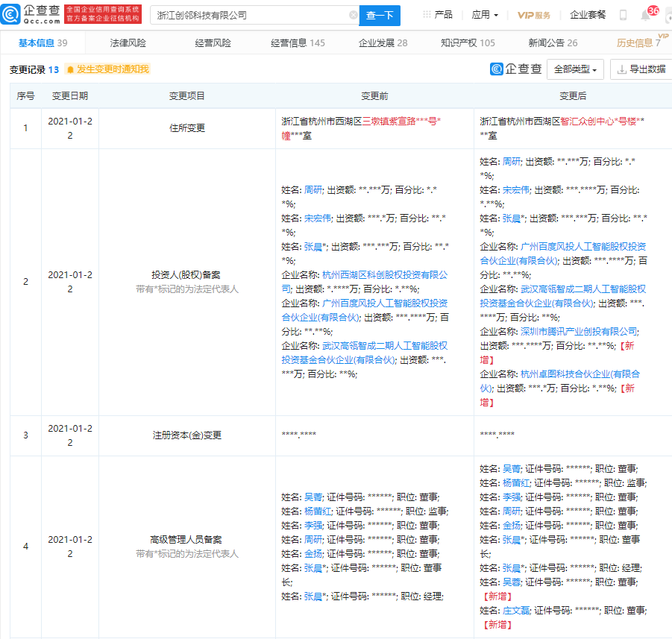Open the 深圳市腾讯产业创投有限公司 link
Image resolution: width=672 pixels, height=639 pixels.
580,331
